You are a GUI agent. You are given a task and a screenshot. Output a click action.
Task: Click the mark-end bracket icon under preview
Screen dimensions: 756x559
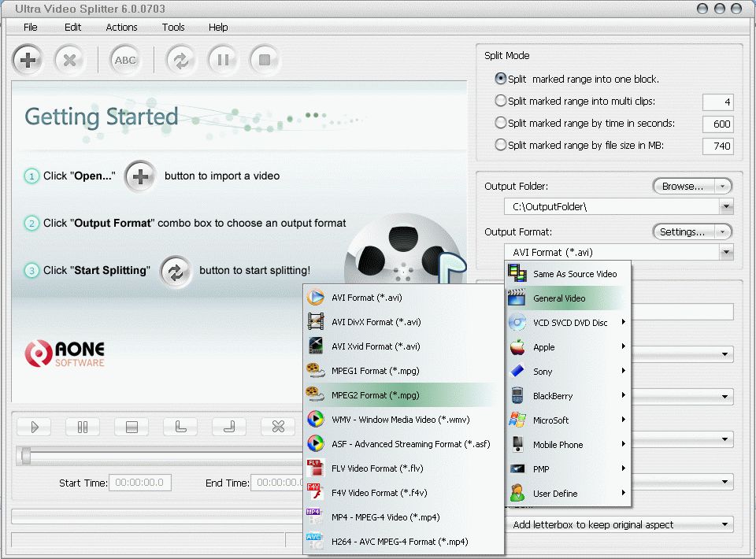click(229, 427)
